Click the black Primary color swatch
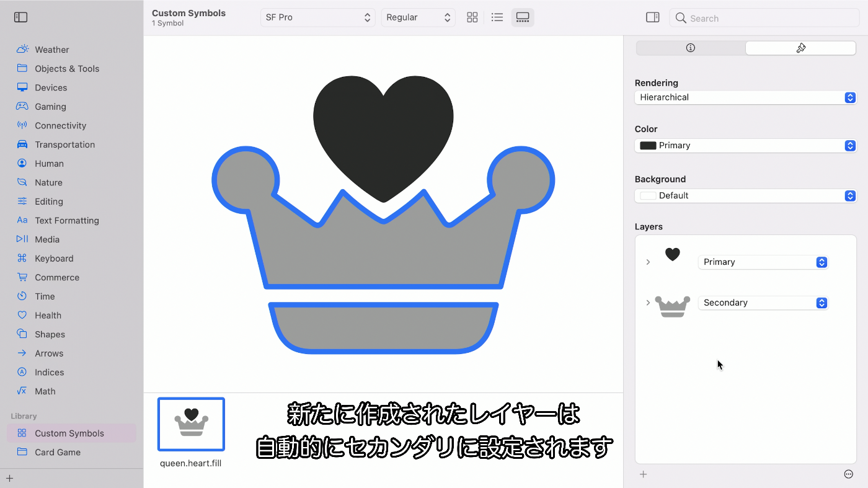This screenshot has width=868, height=488. pos(648,146)
